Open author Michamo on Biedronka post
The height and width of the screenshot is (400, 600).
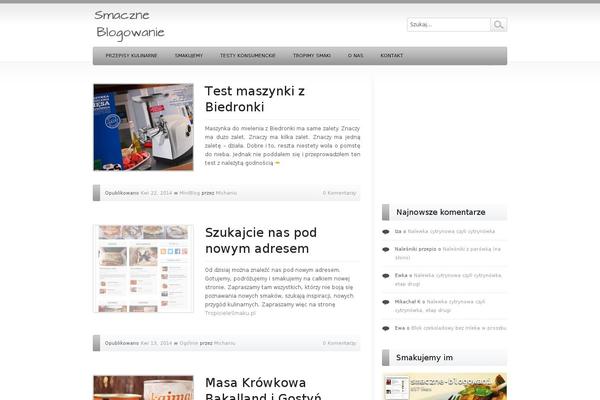[226, 193]
